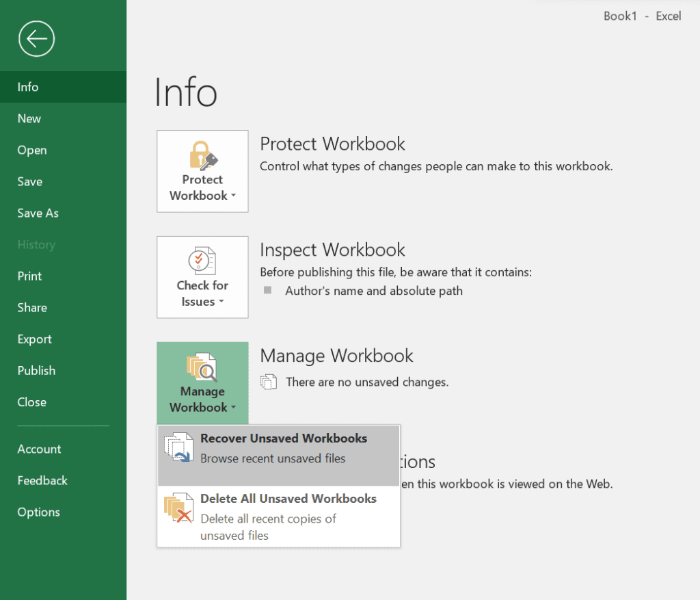This screenshot has height=600, width=700.
Task: Select Feedback in the left sidebar
Action: [x=42, y=480]
